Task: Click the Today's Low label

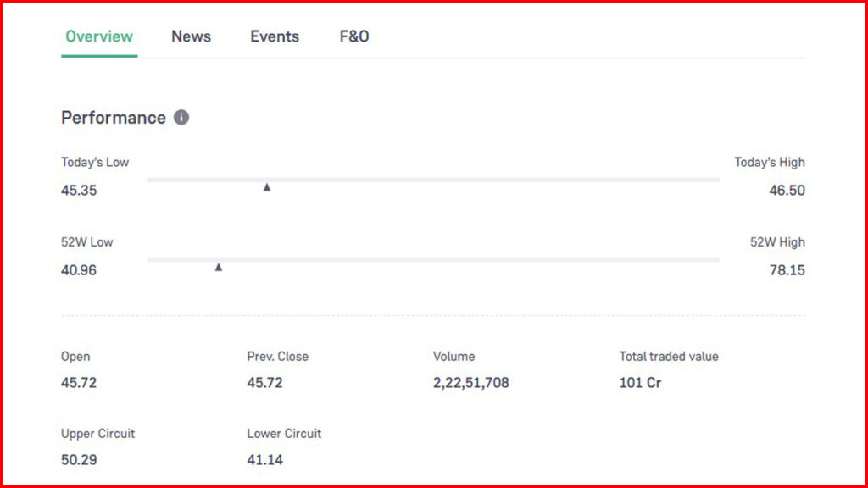Action: pyautogui.click(x=95, y=163)
